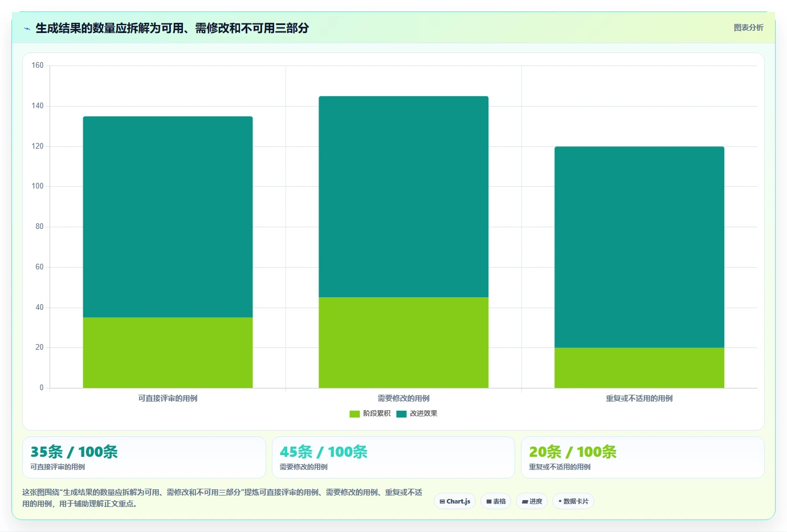The height and width of the screenshot is (532, 787).
Task: Click the y-axis value 60
Action: 39,267
